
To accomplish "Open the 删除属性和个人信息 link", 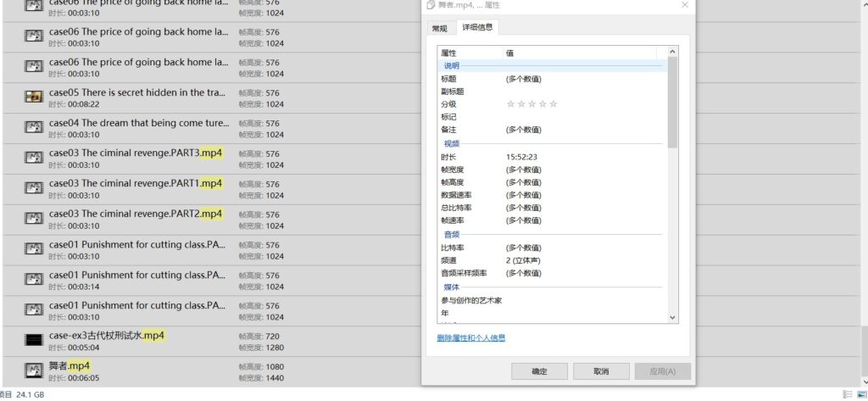I will tap(470, 337).
